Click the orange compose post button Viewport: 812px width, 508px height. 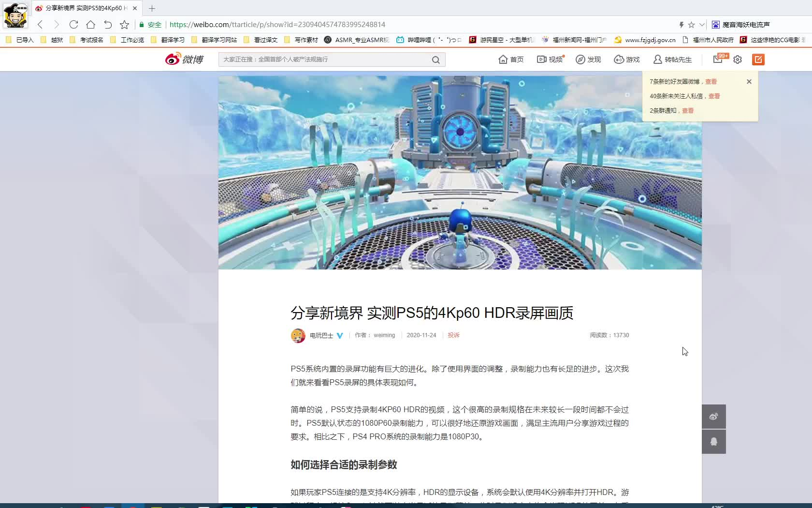tap(758, 60)
